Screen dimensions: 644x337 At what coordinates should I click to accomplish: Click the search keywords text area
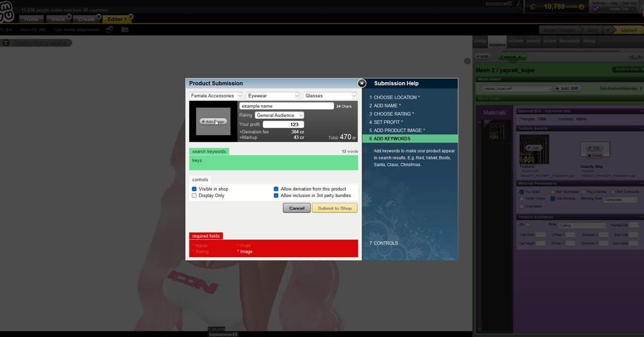tap(274, 162)
